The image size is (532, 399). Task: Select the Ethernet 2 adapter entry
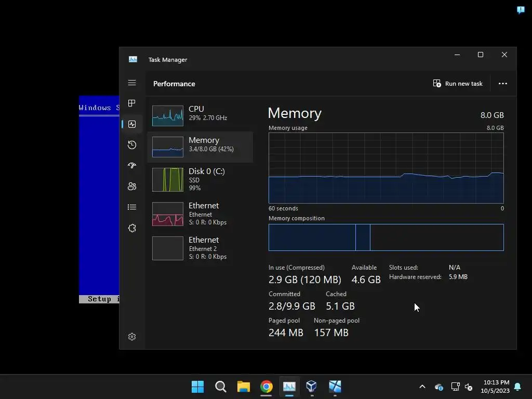click(x=200, y=248)
